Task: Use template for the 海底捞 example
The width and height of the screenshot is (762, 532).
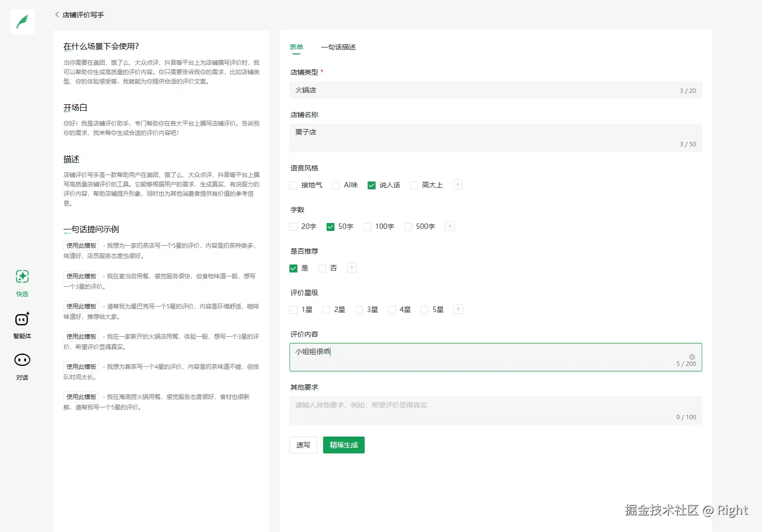Action: coord(82,397)
